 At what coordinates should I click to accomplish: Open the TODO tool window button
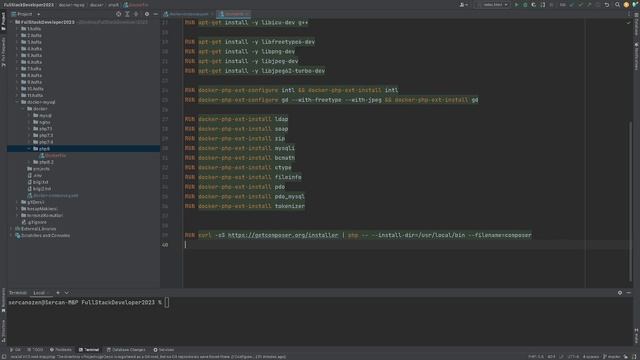[x=35, y=350]
